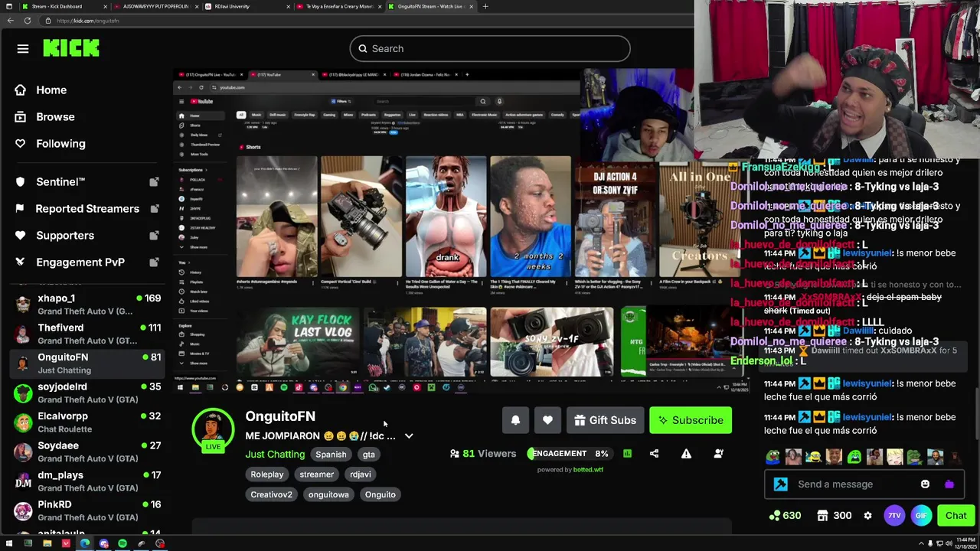Open xhapo_1 channel in sidebar
The width and height of the screenshot is (980, 551).
pos(87,305)
